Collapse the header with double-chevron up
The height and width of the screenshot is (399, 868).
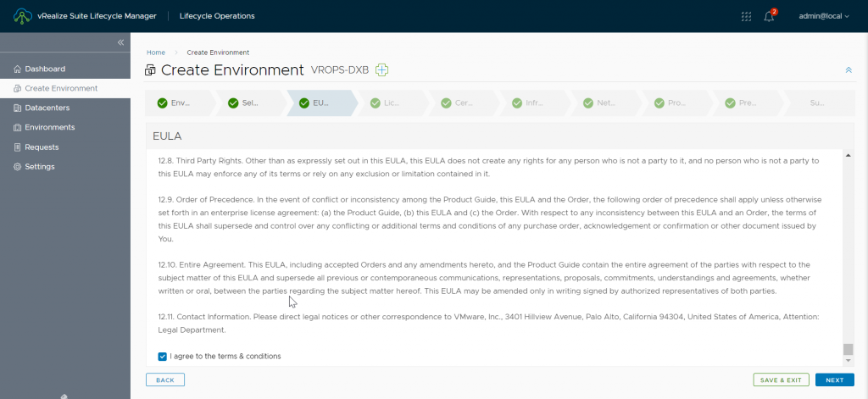(849, 70)
